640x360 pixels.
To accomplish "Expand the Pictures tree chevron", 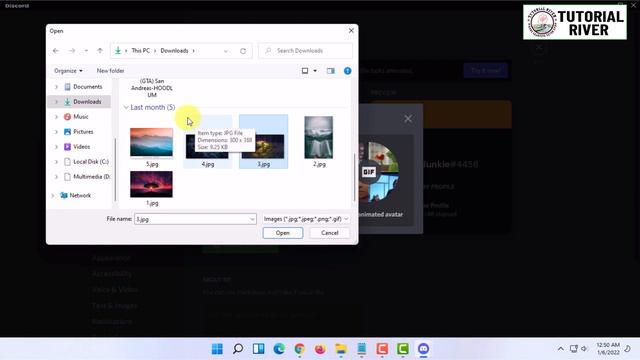I will pos(56,132).
